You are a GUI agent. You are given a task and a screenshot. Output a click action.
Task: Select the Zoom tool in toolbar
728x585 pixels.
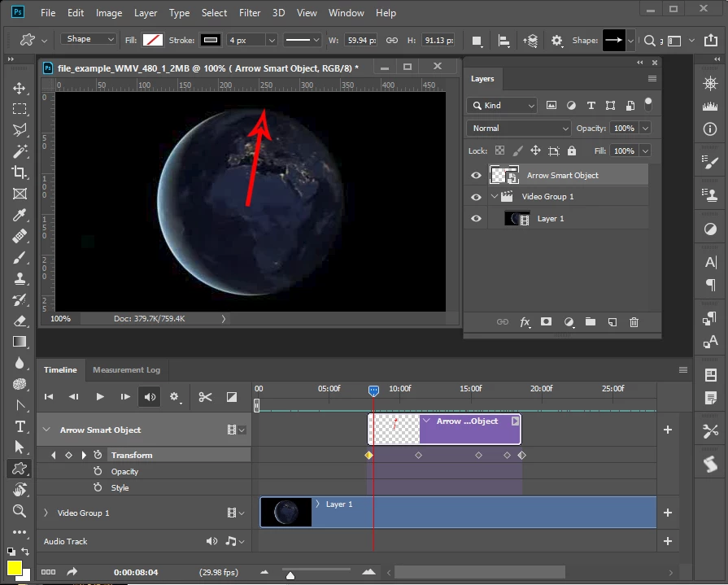coord(20,511)
